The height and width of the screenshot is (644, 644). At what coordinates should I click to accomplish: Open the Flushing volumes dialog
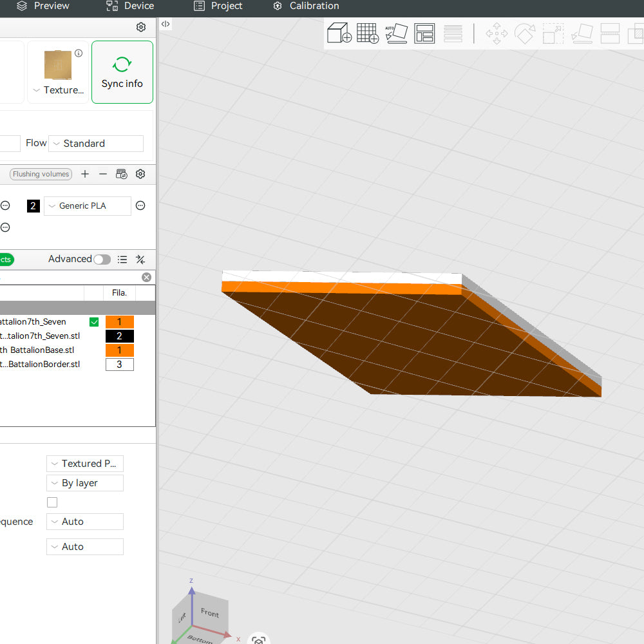pyautogui.click(x=41, y=174)
